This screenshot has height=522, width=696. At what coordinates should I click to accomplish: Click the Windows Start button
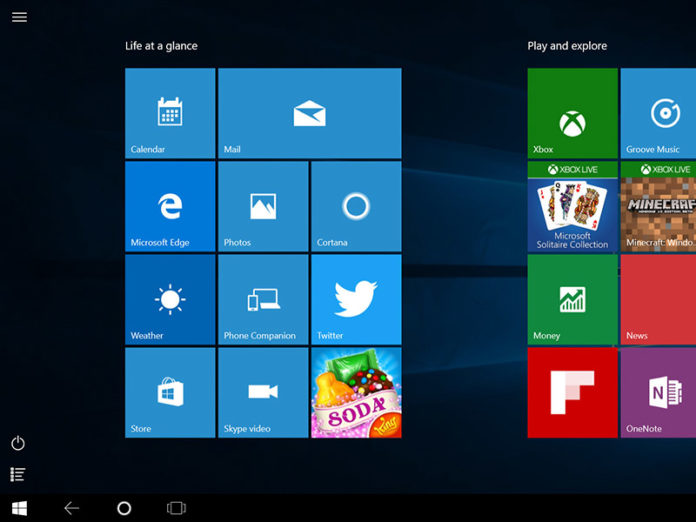[19, 508]
